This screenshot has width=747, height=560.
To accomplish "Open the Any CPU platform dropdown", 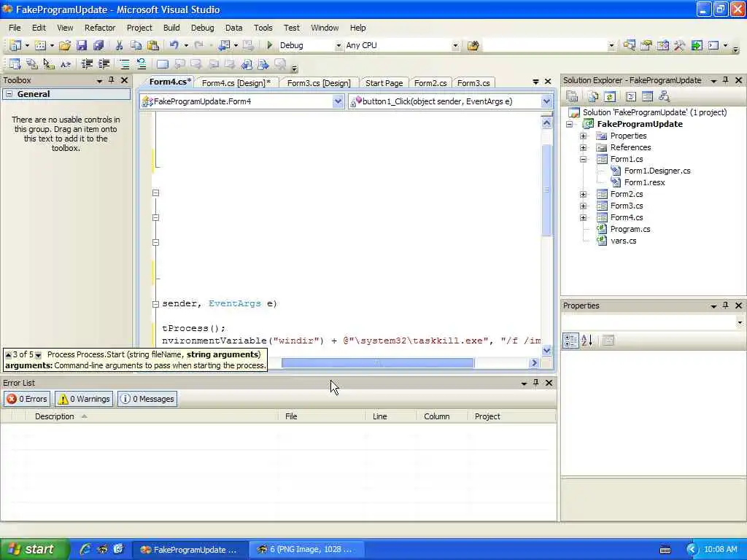I will pyautogui.click(x=455, y=46).
